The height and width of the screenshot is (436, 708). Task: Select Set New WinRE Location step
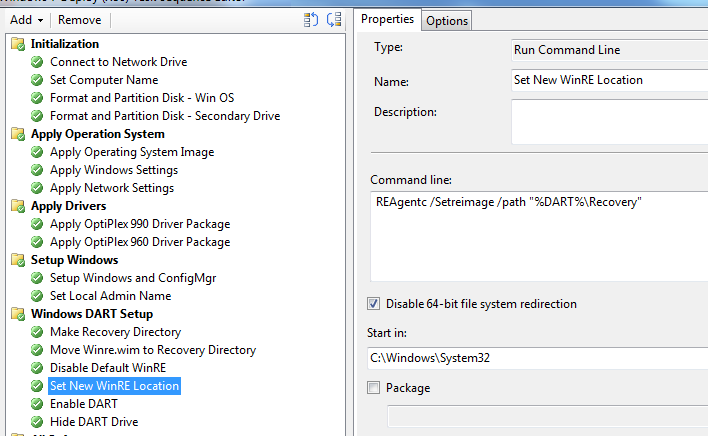[114, 386]
